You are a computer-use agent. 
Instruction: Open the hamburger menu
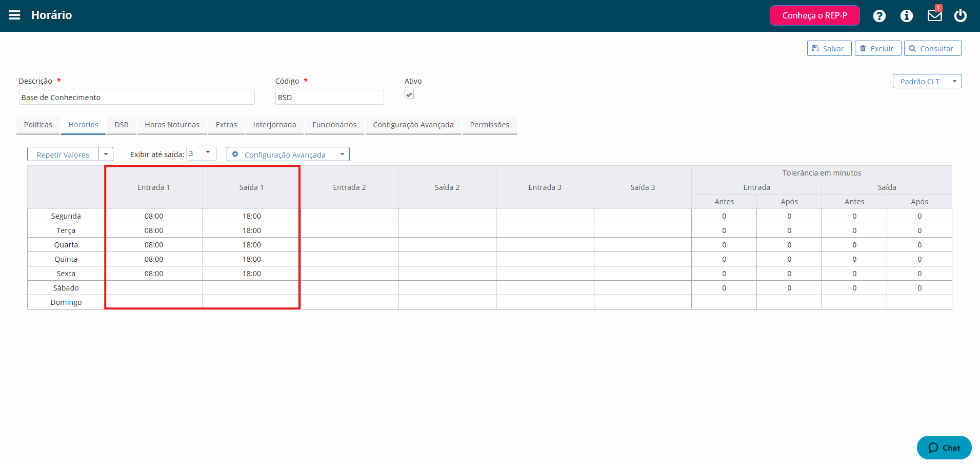14,15
